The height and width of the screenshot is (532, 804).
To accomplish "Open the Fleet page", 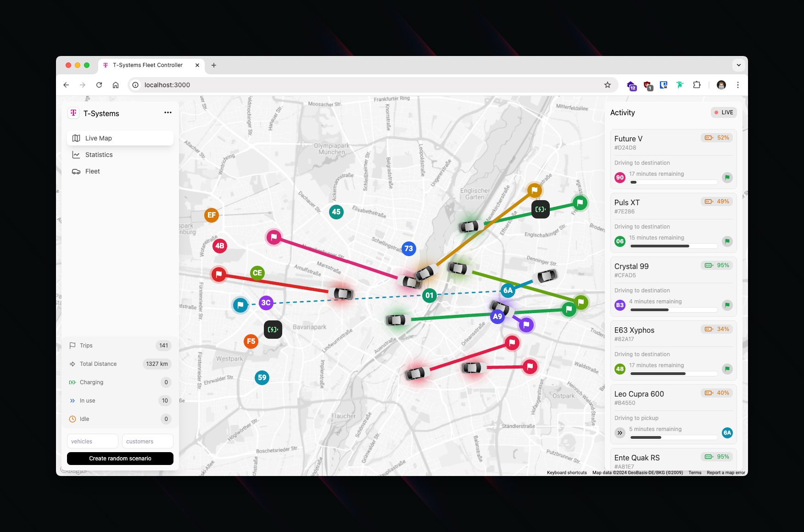I will (x=120, y=171).
